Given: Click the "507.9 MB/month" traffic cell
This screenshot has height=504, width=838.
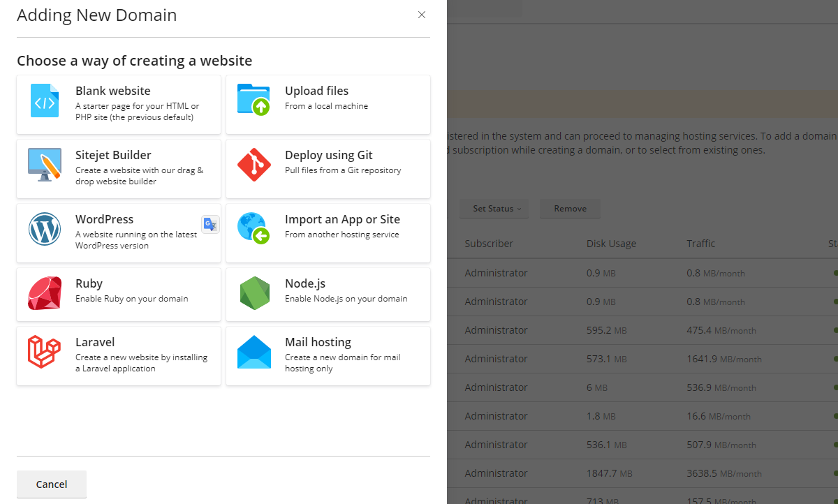Looking at the screenshot, I should point(721,445).
